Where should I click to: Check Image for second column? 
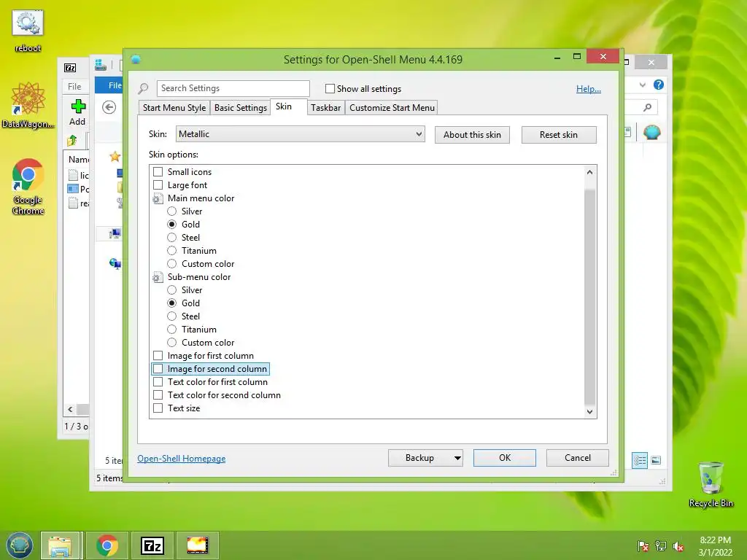click(x=158, y=368)
